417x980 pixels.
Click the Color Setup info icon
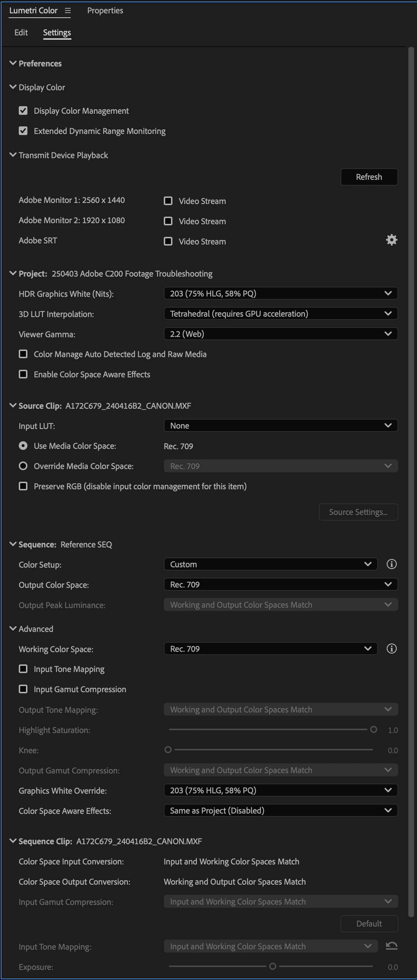click(391, 564)
